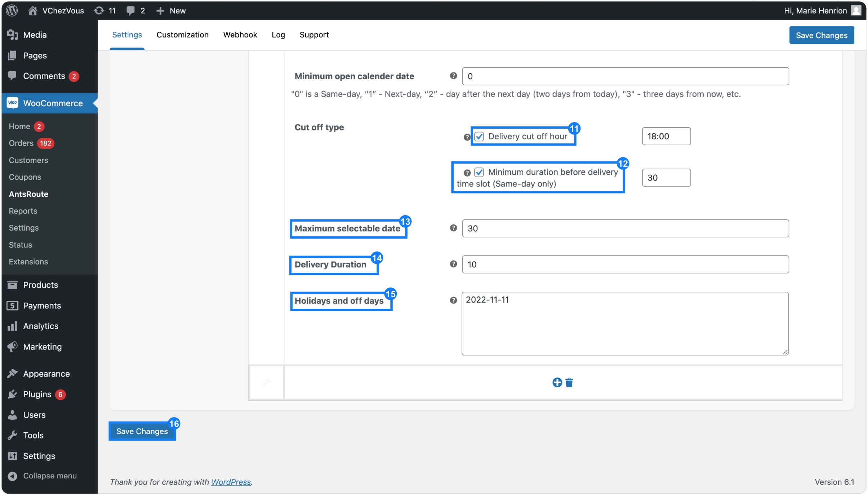Click the Collapse menu arrow icon
The image size is (868, 495).
(12, 476)
